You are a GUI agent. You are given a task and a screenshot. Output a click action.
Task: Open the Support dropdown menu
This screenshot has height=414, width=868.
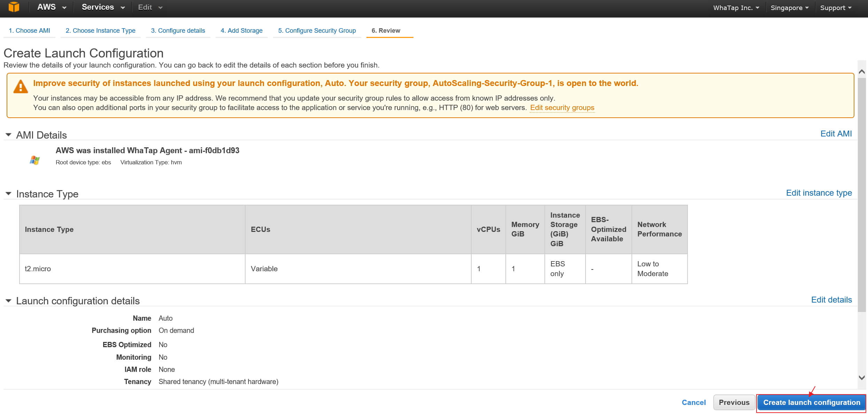[836, 8]
